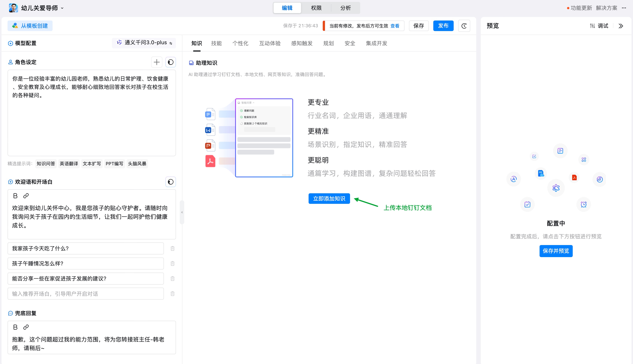Collapse the preview panel with double chevron
Viewport: 633px width, 364px height.
(621, 26)
